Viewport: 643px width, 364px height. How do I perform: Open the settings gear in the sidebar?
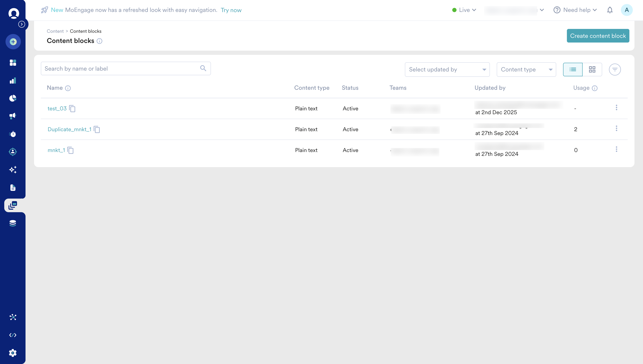[13, 353]
